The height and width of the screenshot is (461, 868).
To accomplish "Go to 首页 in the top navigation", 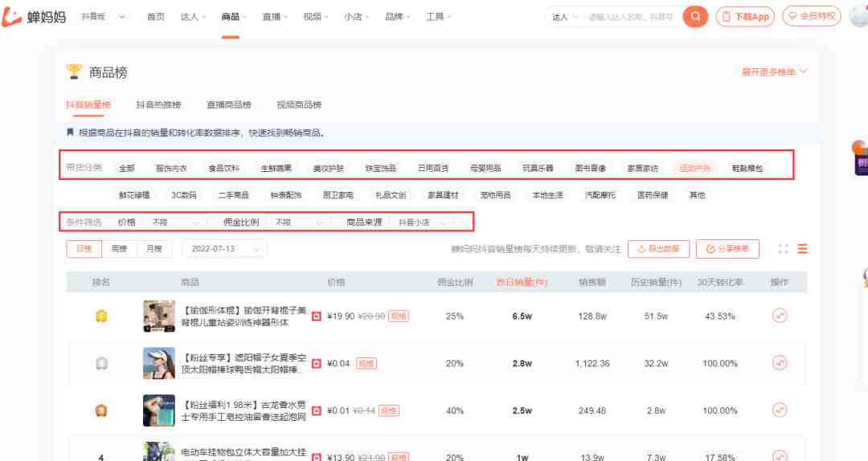I will pos(156,17).
